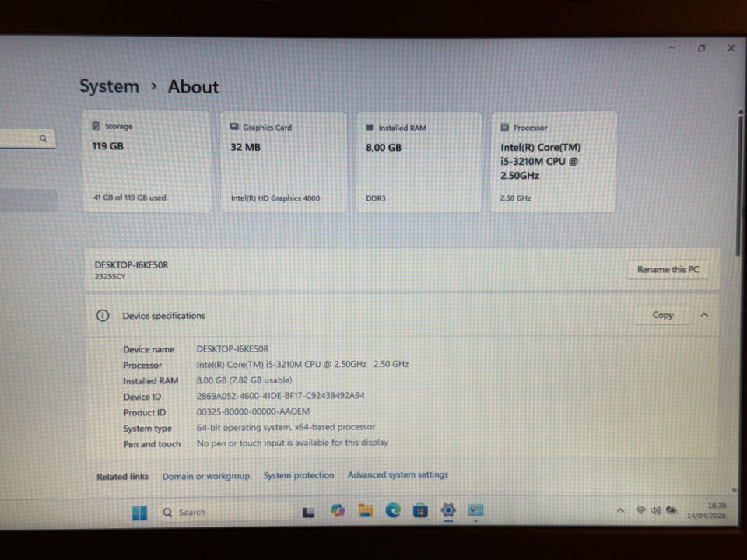Screen dimensions: 747x560
Task: Click the settings search magnifier icon
Action: (44, 138)
